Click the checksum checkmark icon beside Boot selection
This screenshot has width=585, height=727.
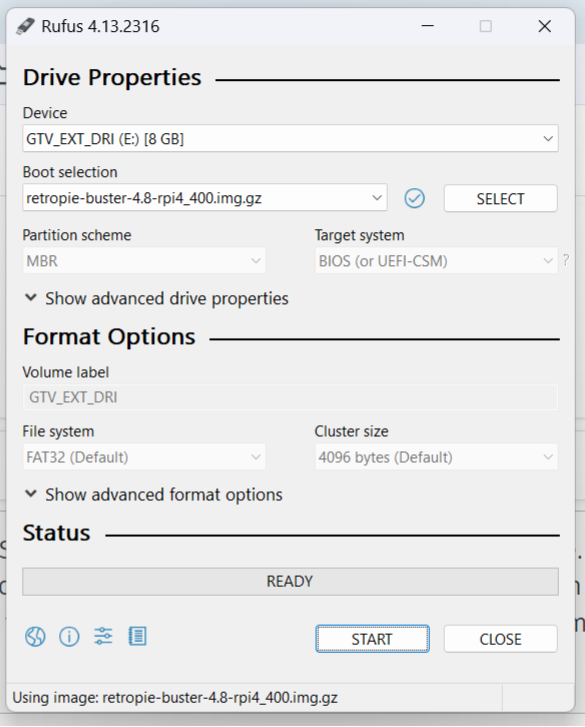(x=414, y=198)
